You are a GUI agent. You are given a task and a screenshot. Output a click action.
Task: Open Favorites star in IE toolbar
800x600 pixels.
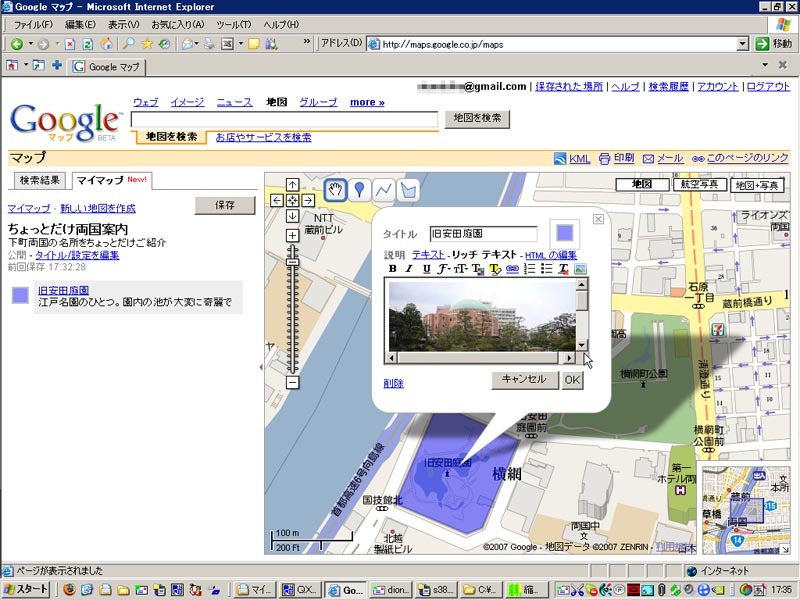point(147,44)
